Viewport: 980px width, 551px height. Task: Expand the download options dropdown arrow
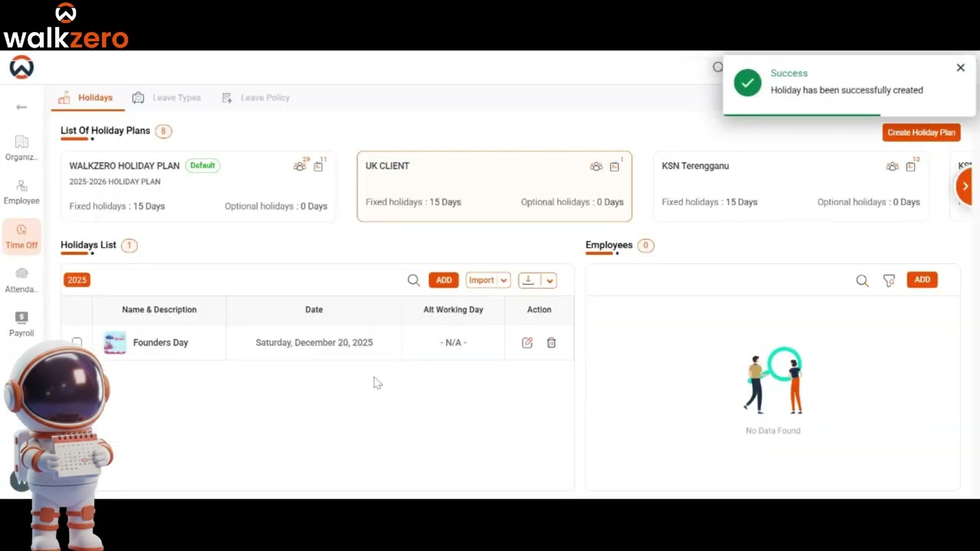click(550, 280)
